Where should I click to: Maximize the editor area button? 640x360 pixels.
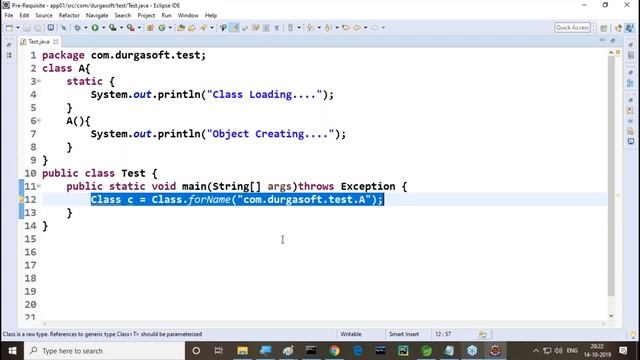tap(613, 40)
